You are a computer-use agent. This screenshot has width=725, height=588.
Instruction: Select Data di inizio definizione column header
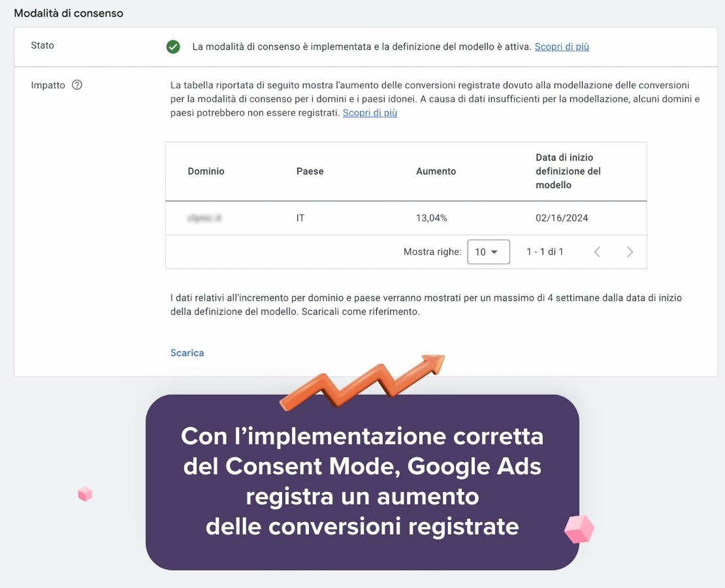click(x=568, y=171)
